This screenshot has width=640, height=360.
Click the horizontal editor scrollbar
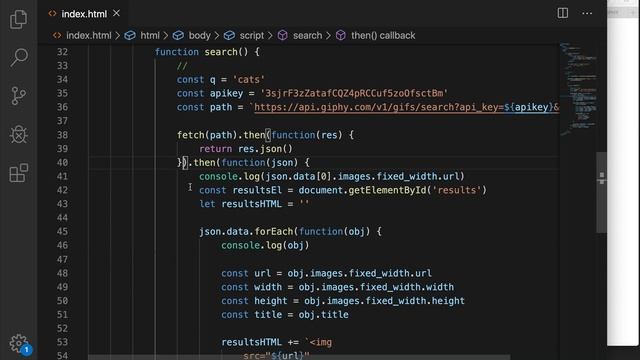point(299,357)
